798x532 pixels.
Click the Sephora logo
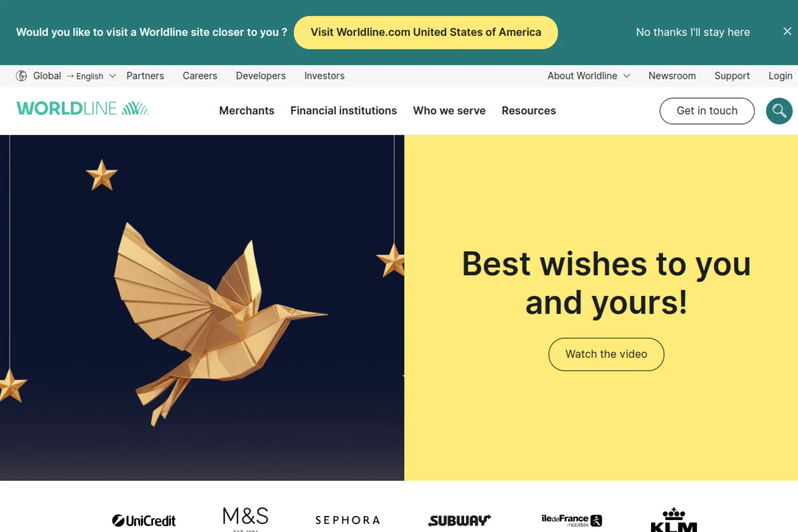tap(348, 520)
